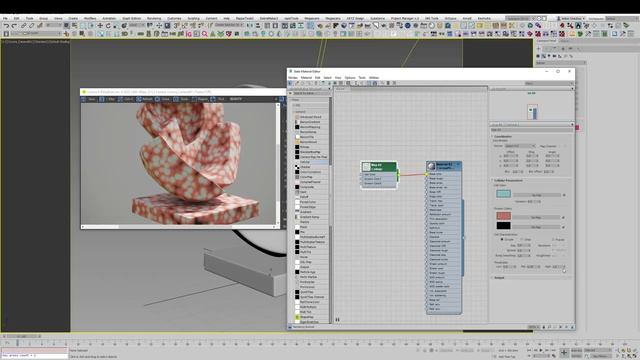640x360 pixels.
Task: Activate the Select and Move tool
Action: (100, 25)
